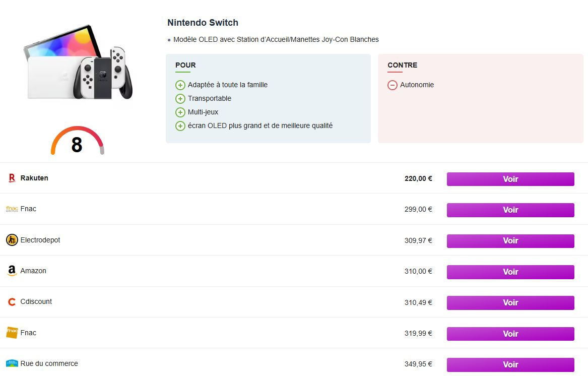Image resolution: width=588 pixels, height=376 pixels.
Task: Click the Amazon logo icon
Action: click(12, 271)
